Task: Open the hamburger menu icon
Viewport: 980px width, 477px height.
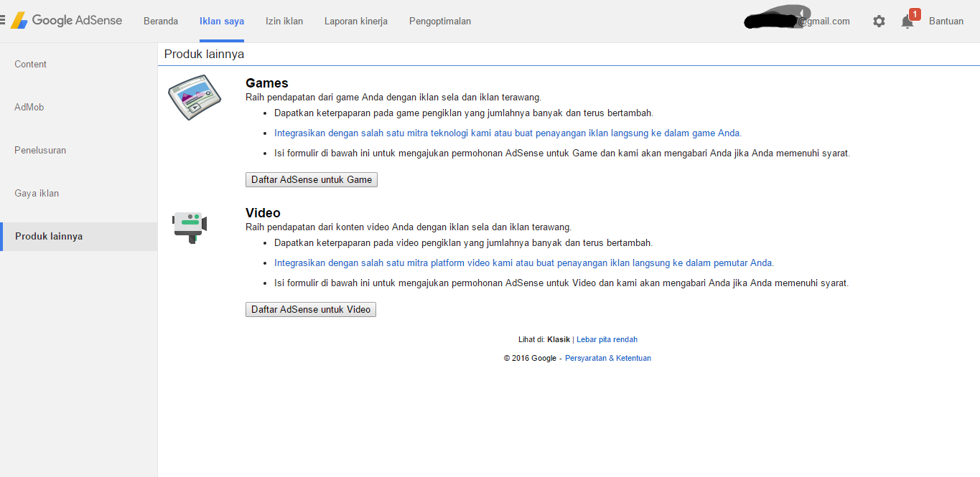Action: [3, 21]
